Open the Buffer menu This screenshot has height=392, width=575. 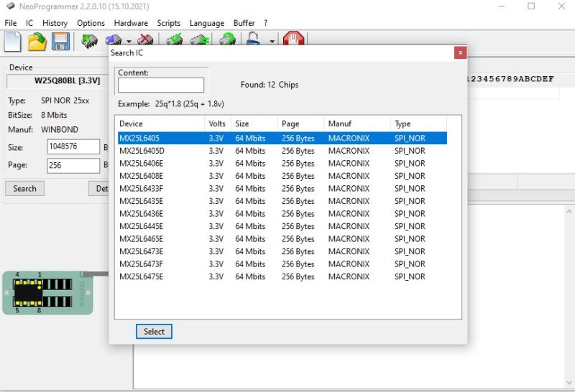tap(244, 23)
